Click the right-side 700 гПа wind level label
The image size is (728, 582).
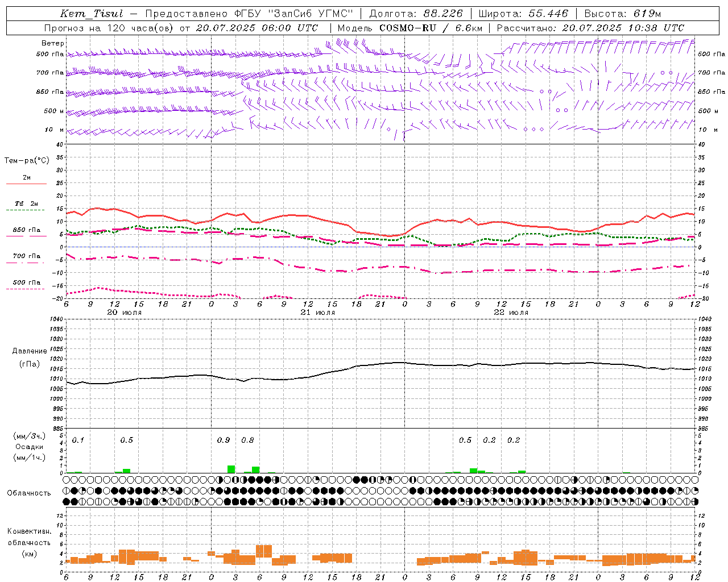click(712, 73)
